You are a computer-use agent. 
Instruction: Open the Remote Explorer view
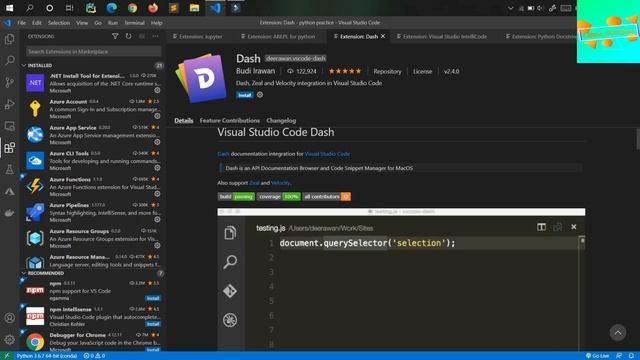tap(9, 126)
